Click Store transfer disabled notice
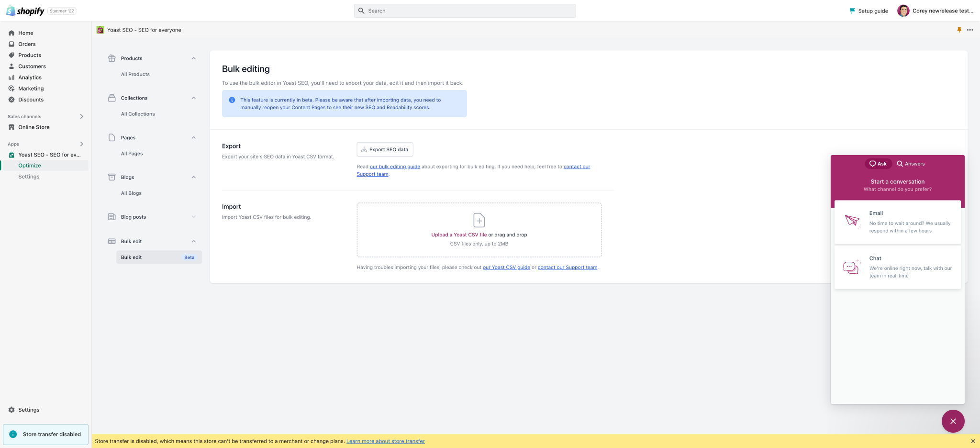The width and height of the screenshot is (980, 448). (x=46, y=434)
